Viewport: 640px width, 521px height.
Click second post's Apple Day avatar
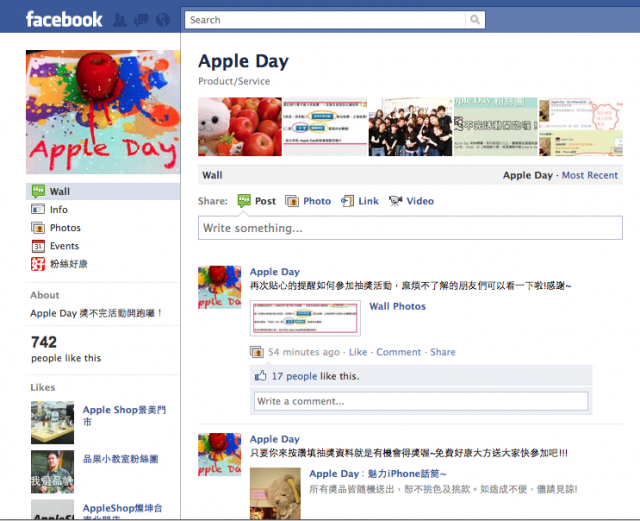tap(220, 455)
